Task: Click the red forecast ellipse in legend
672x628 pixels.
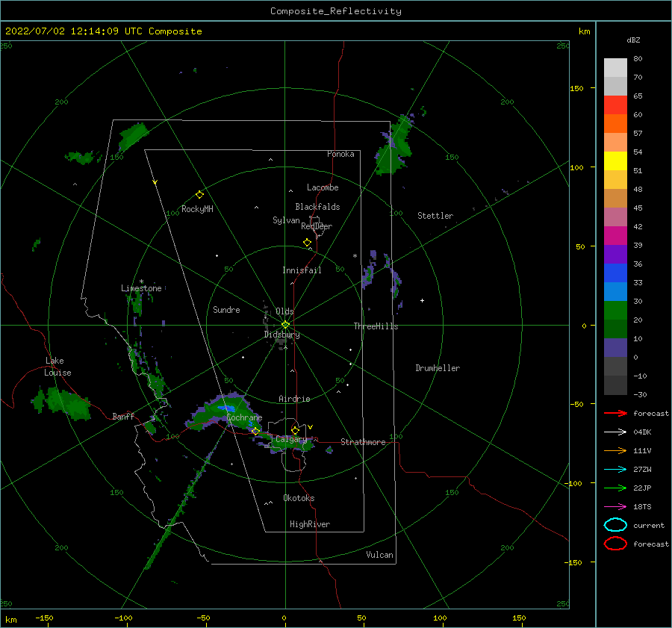Action: [x=615, y=544]
